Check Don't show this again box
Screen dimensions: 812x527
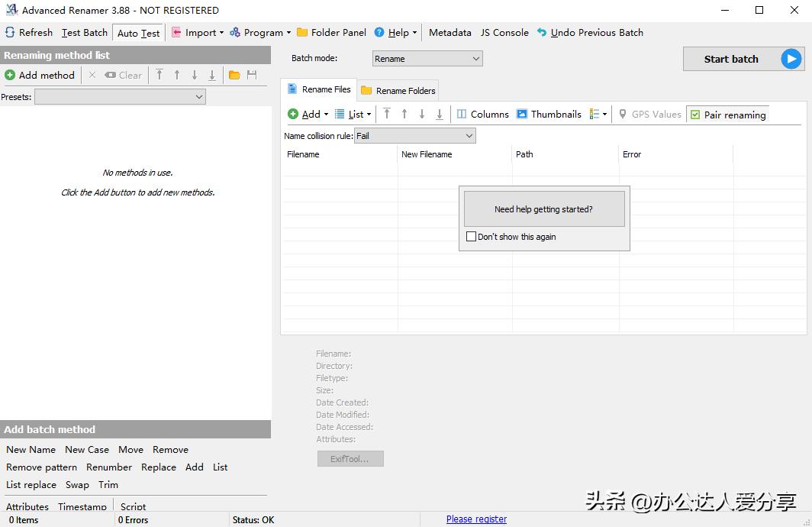[472, 237]
